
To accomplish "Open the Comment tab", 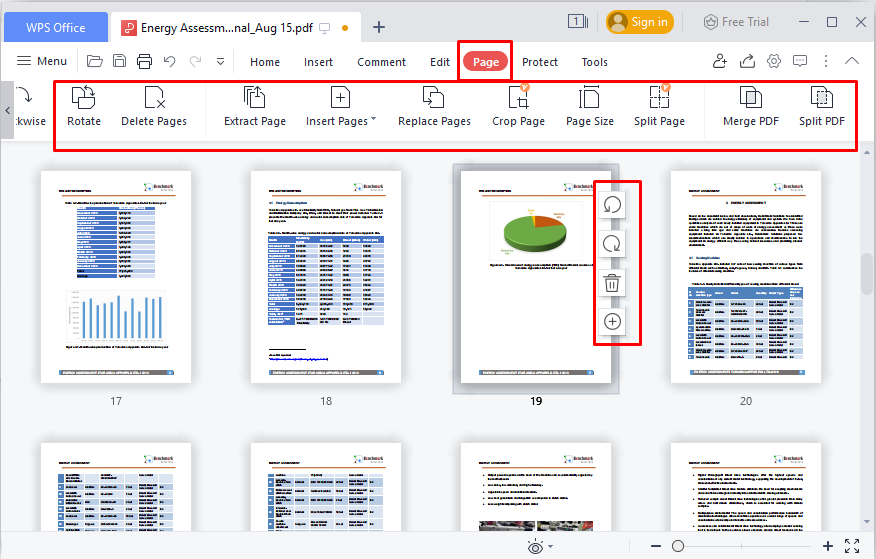I will pyautogui.click(x=382, y=62).
